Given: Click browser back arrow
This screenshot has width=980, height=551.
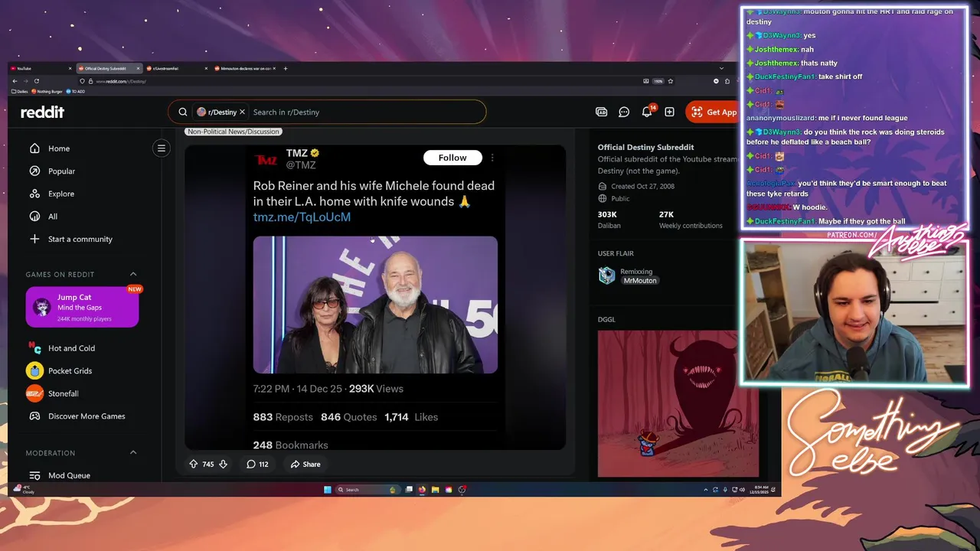Looking at the screenshot, I should click(x=14, y=81).
